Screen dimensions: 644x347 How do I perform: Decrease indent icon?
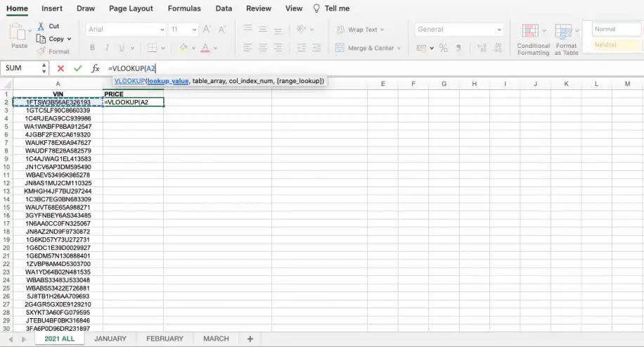[x=302, y=48]
